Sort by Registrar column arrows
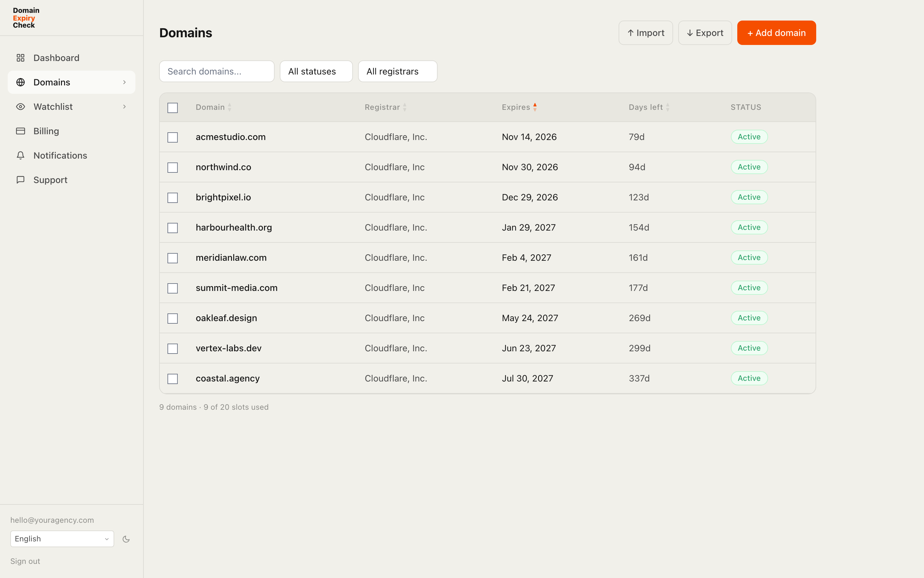The width and height of the screenshot is (924, 578). [x=405, y=108]
